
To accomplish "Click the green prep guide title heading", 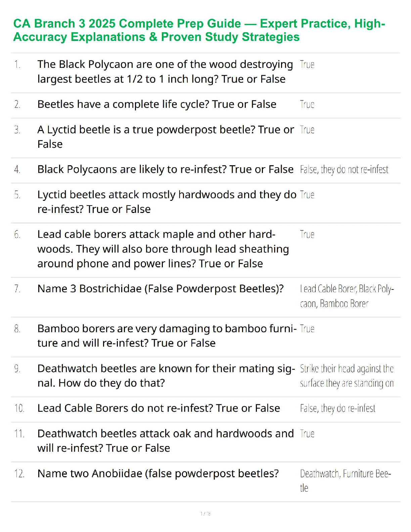I will [199, 30].
